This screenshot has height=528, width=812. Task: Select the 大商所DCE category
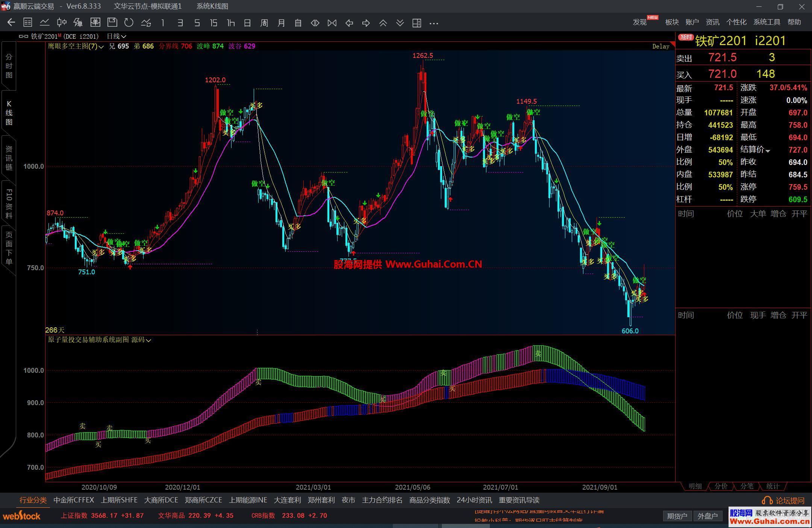[x=161, y=500]
